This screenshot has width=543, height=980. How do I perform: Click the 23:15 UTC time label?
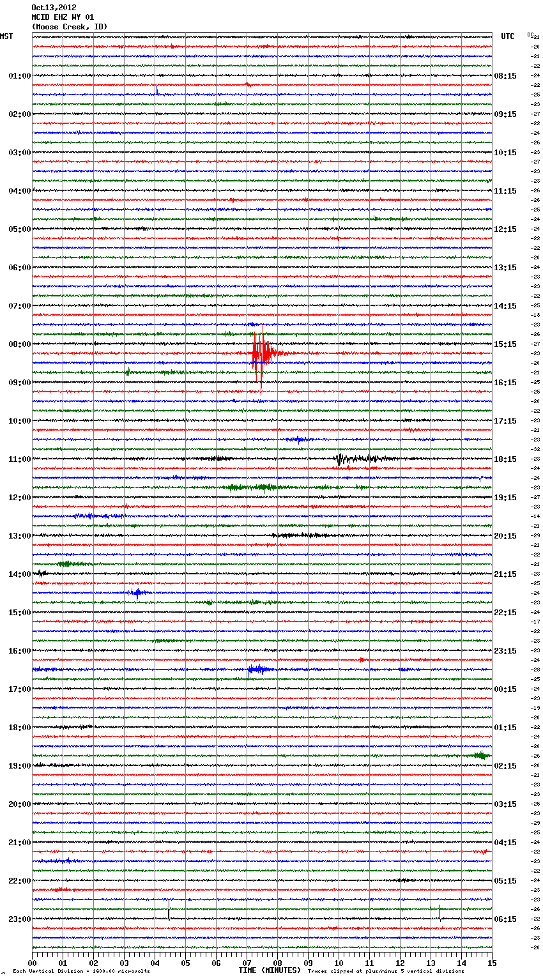click(505, 651)
